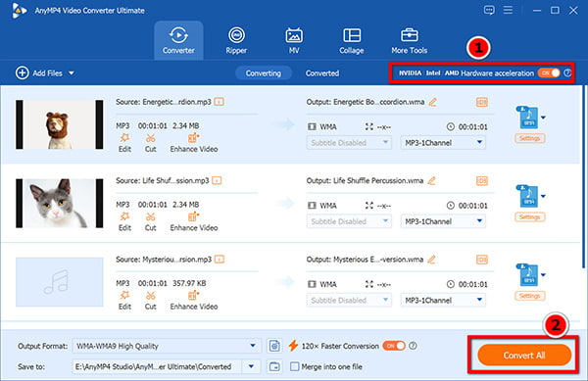Open MP3-1Channel audio dropdown for Mysterious

[x=443, y=300]
